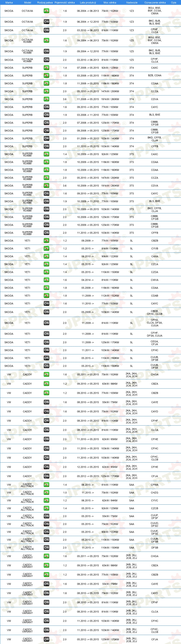Select engine code 'CWVA'

154,280
